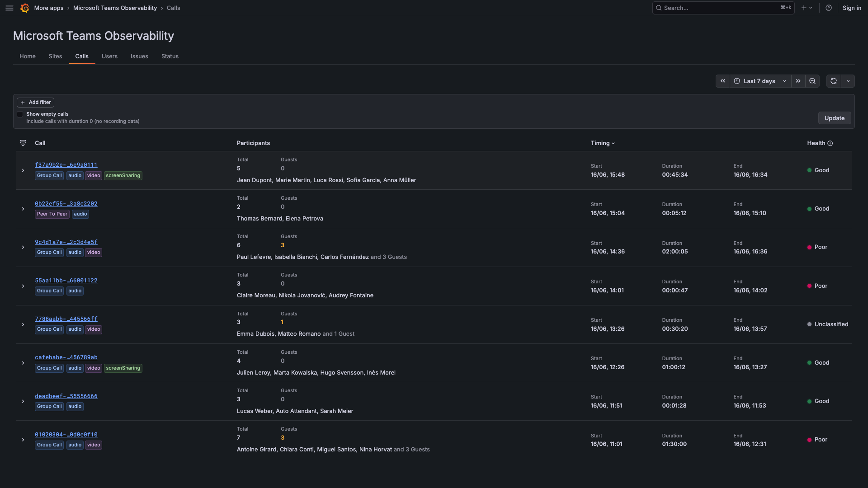Click end time 16/06, 13:27
Image resolution: width=868 pixels, height=488 pixels.
(750, 367)
